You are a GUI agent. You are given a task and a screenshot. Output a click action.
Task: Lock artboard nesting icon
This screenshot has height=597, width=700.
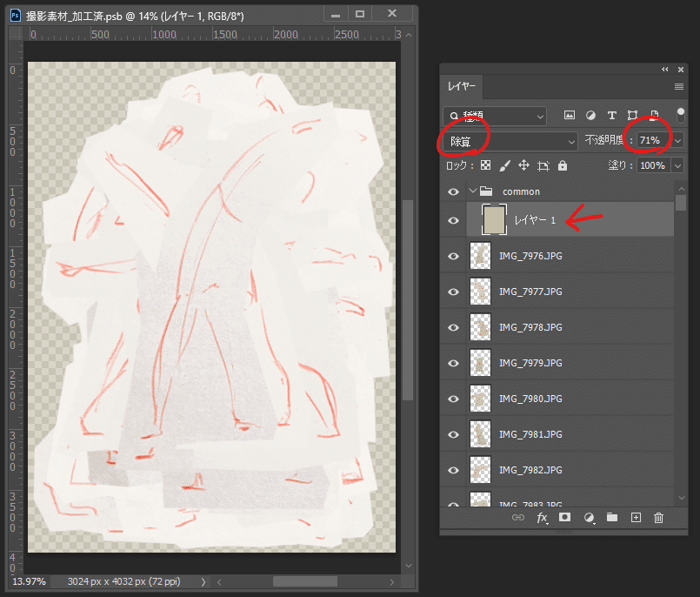tap(543, 165)
